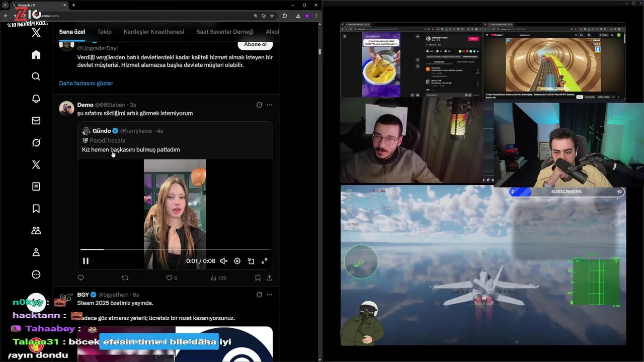
Task: Ask Grok about BGY's post
Action: click(x=259, y=295)
